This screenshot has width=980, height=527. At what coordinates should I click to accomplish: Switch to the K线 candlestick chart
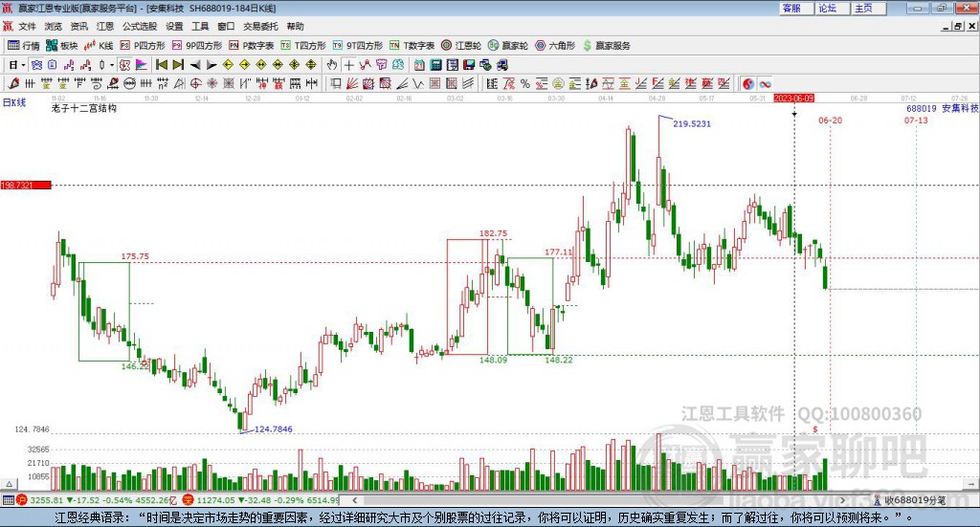[x=99, y=46]
